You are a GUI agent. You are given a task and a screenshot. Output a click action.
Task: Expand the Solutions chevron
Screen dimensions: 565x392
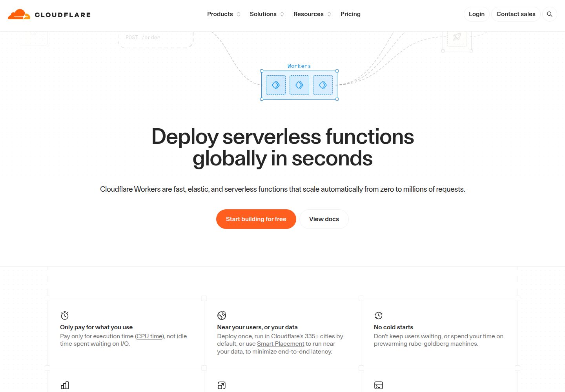[282, 14]
